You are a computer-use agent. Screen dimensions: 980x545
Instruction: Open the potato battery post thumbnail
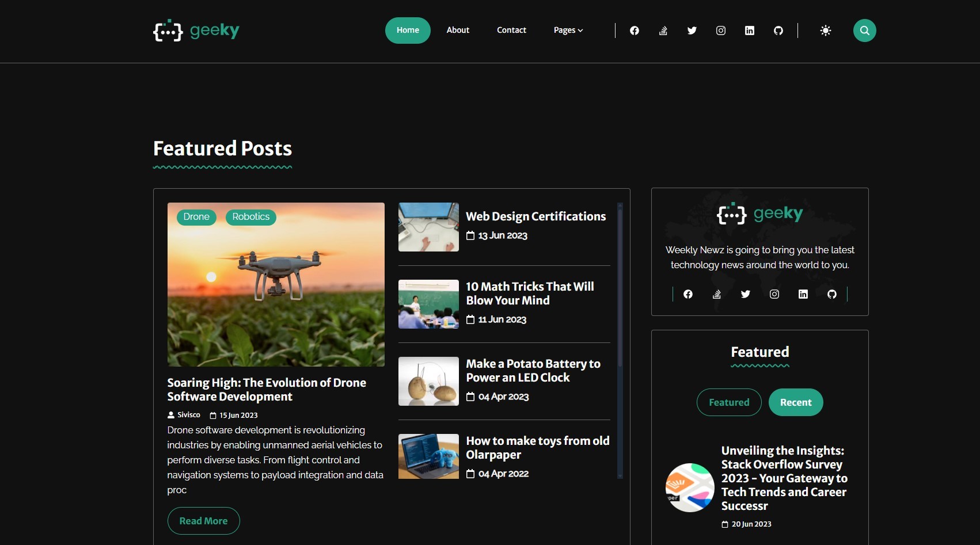click(x=428, y=381)
